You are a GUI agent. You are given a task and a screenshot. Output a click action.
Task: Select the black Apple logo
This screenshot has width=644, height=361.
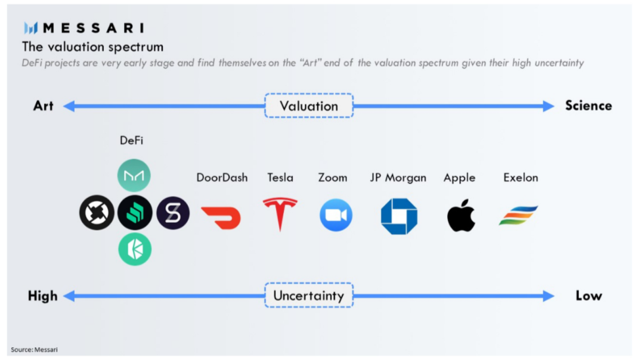(461, 216)
